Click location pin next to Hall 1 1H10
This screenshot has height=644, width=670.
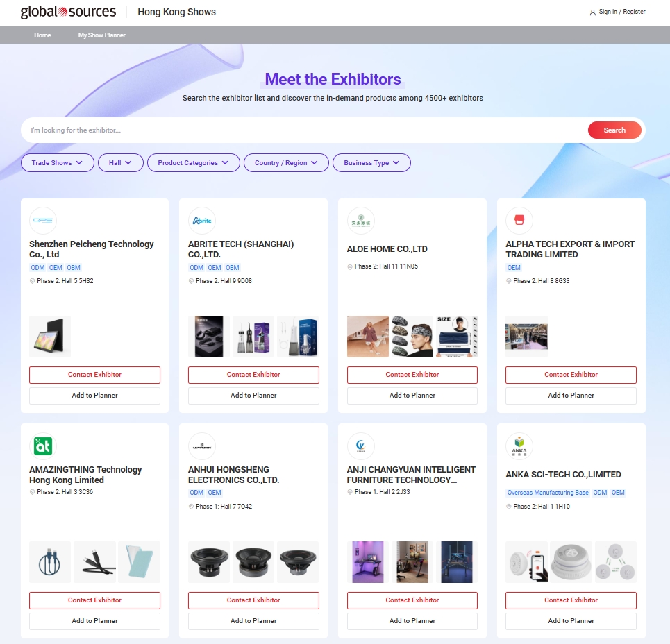tap(508, 507)
